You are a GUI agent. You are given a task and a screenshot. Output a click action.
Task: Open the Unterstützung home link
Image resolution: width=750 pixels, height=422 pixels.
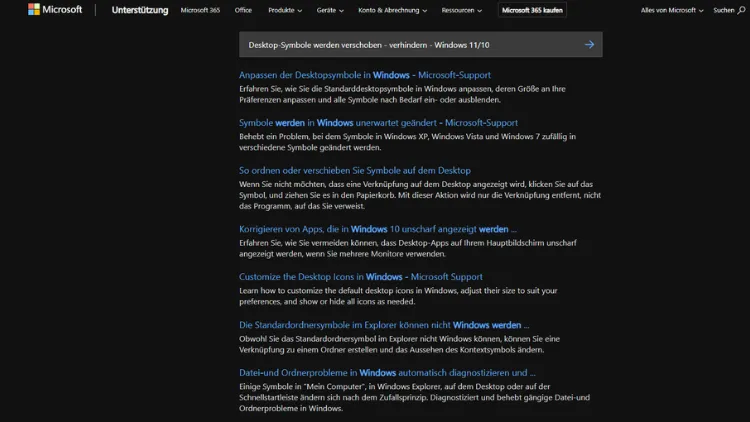(140, 10)
